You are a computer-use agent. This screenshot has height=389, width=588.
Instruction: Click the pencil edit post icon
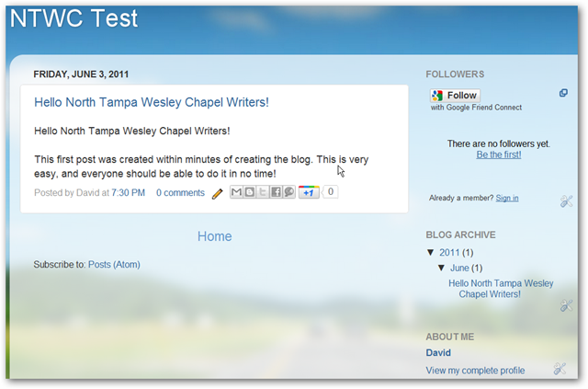218,193
